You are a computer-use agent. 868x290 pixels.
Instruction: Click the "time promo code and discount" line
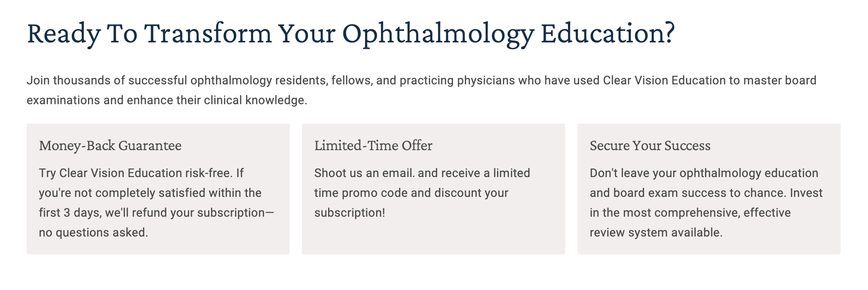[411, 193]
